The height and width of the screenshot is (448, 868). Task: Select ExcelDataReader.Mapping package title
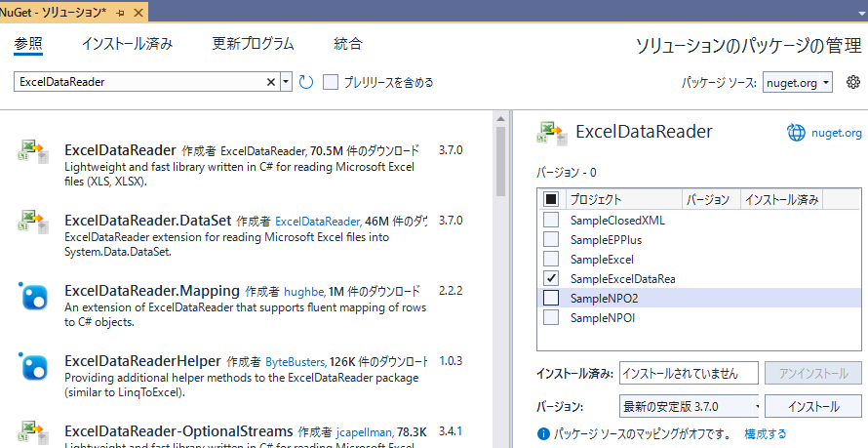152,291
